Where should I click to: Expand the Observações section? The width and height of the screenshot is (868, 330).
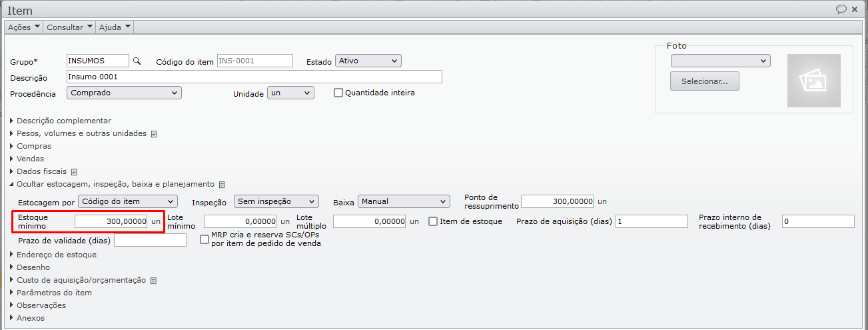[38, 305]
